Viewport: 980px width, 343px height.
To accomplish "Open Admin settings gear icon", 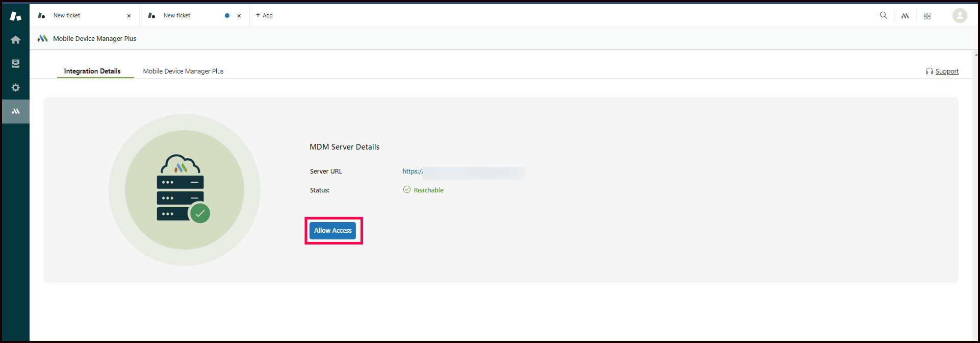I will pos(16,88).
